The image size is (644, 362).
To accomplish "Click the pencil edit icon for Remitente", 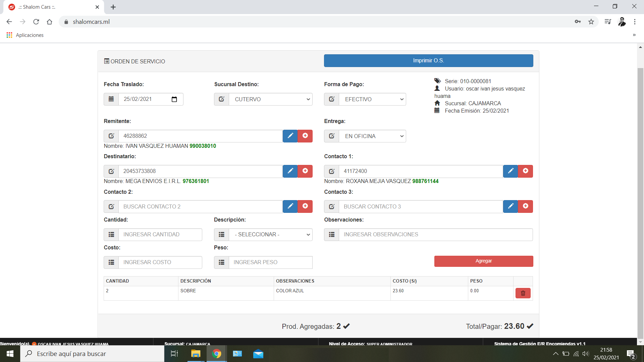I will 290,136.
